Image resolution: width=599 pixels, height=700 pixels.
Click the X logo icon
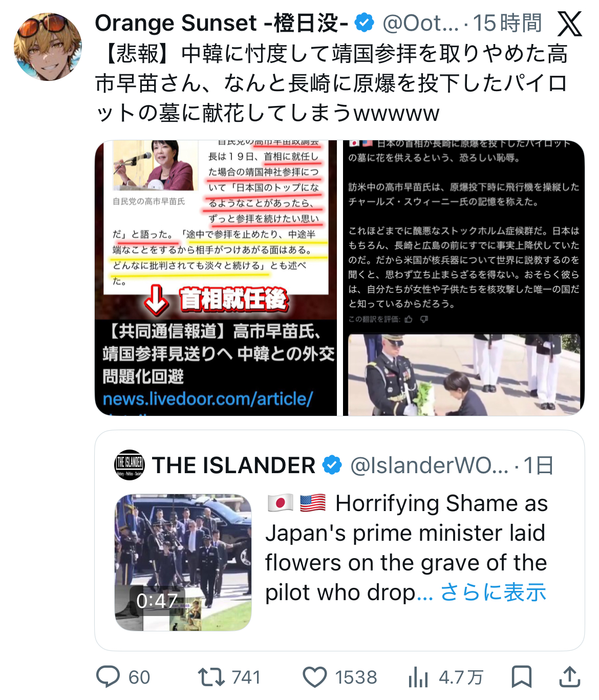(x=569, y=24)
